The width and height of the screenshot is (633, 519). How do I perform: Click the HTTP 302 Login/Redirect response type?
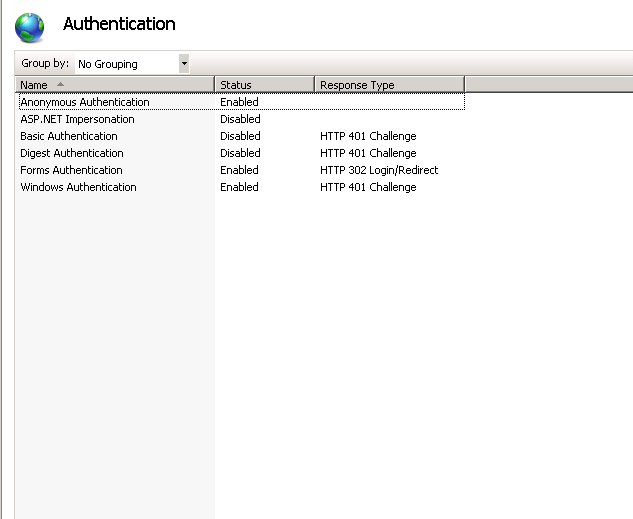(379, 170)
